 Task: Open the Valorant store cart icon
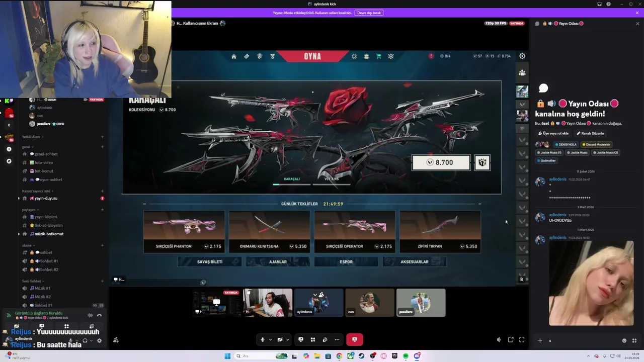[x=378, y=56]
